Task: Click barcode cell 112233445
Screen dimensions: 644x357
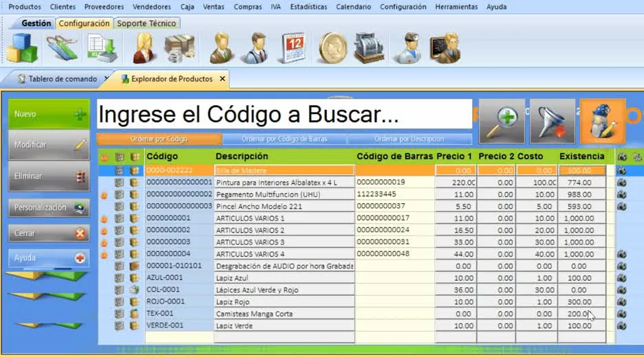Action: tap(395, 194)
